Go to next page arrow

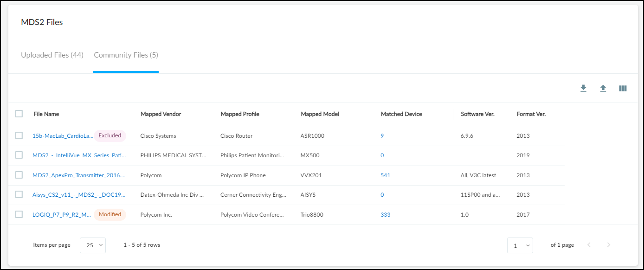(x=609, y=245)
